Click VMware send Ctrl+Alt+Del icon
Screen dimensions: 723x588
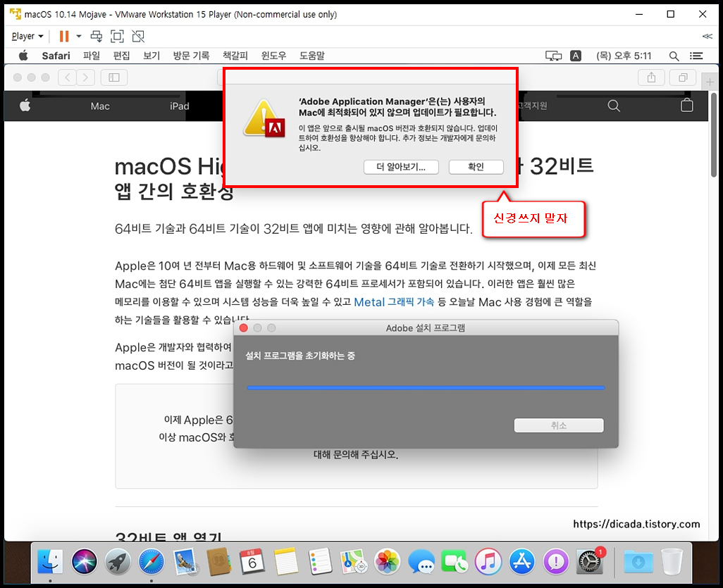97,36
